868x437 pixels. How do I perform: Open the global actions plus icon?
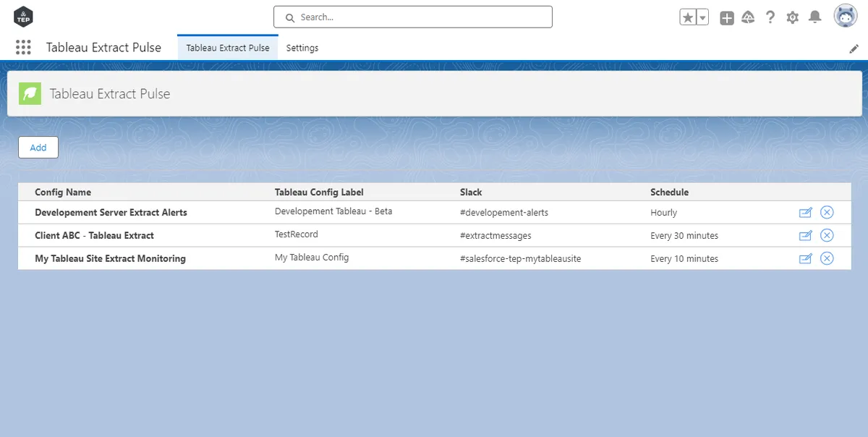click(727, 17)
